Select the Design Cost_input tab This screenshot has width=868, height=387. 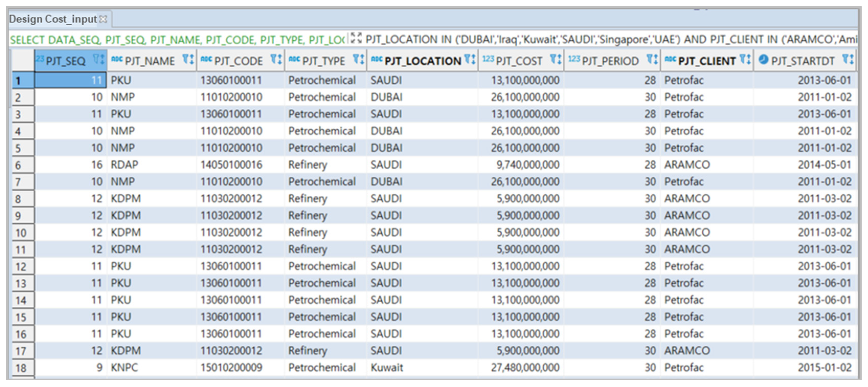tap(53, 19)
